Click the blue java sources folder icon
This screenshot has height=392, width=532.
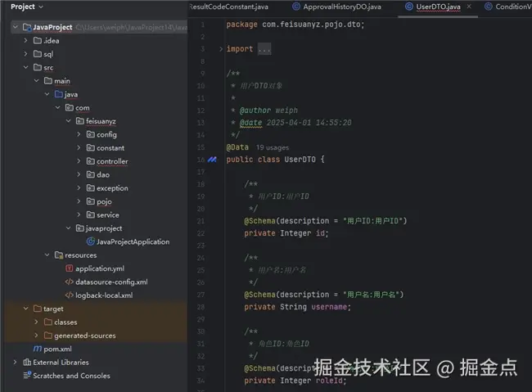(x=59, y=94)
